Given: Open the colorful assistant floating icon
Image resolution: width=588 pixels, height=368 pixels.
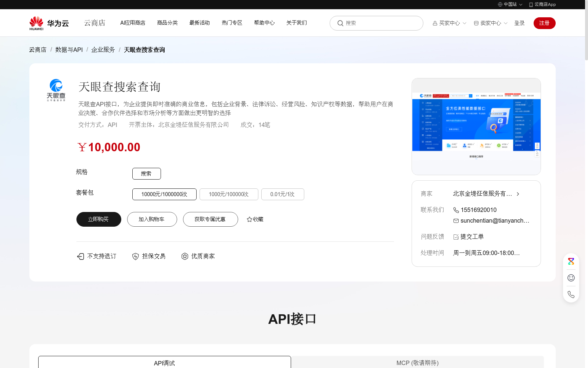Looking at the screenshot, I should [571, 261].
